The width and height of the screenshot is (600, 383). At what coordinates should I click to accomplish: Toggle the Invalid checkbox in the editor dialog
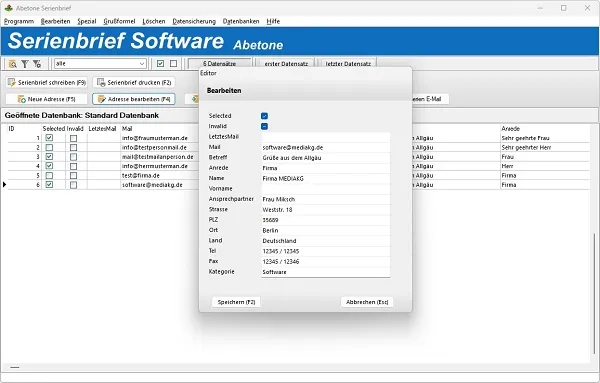tap(264, 126)
